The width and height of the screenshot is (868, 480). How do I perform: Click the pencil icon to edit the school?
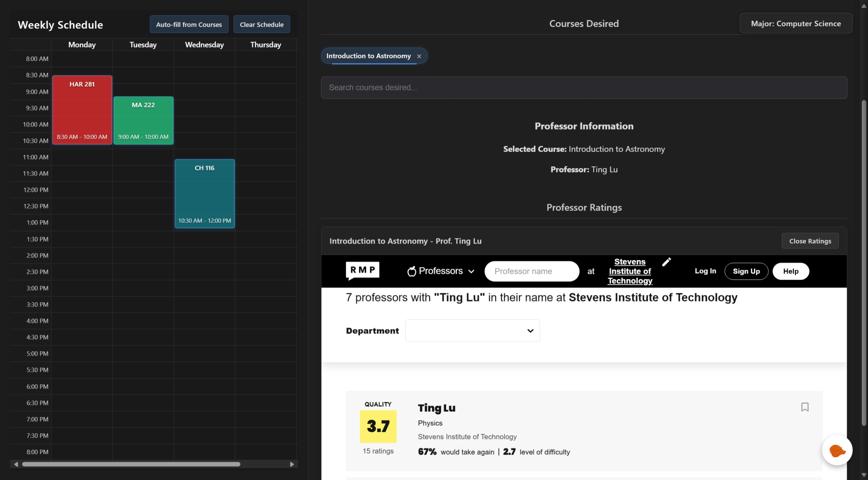(666, 262)
